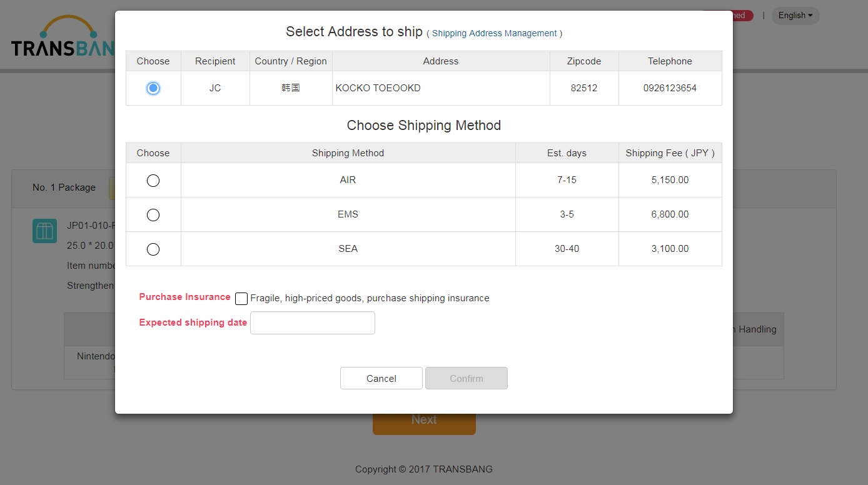The image size is (868, 485).
Task: Click the Expected shipping date input field
Action: tap(313, 323)
